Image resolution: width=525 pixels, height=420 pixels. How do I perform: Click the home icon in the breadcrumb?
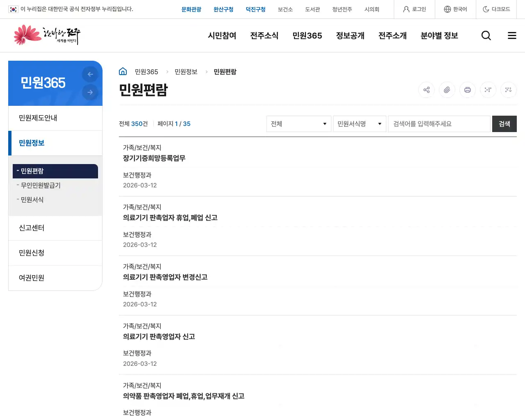[123, 71]
